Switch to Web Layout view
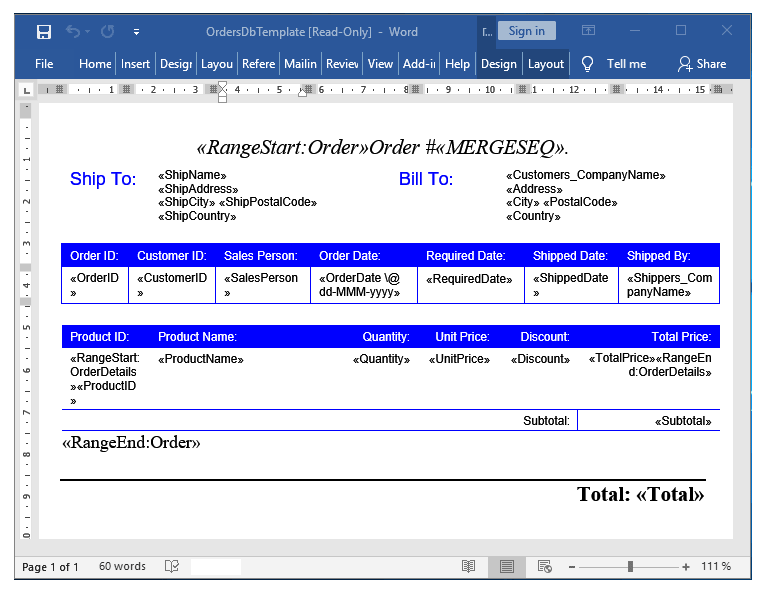This screenshot has width=761, height=589. [545, 566]
